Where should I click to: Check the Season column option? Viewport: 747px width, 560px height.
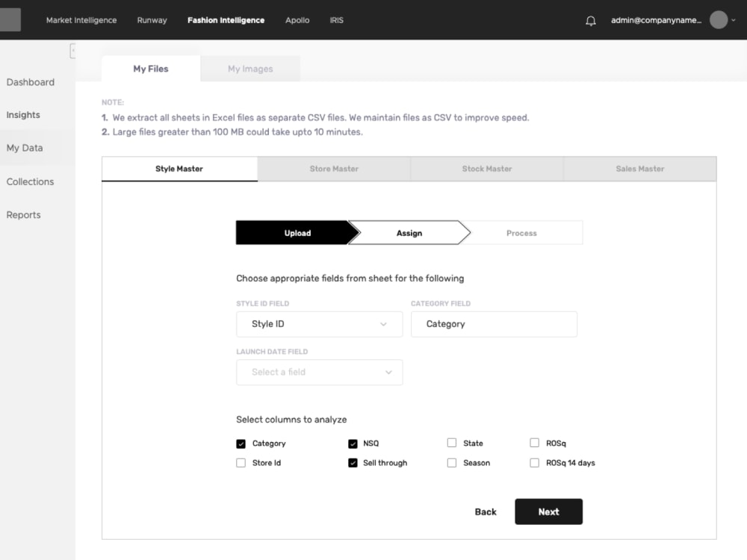452,462
